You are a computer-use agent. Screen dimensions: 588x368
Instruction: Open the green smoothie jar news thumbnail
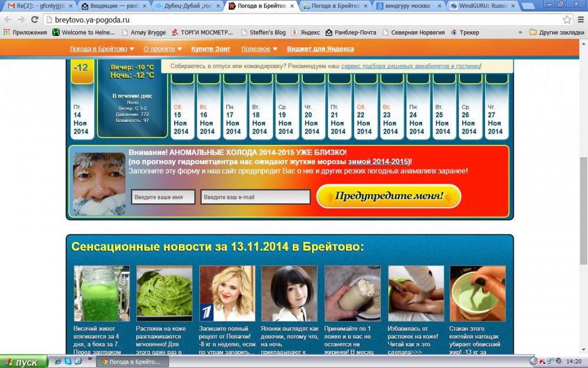point(101,293)
